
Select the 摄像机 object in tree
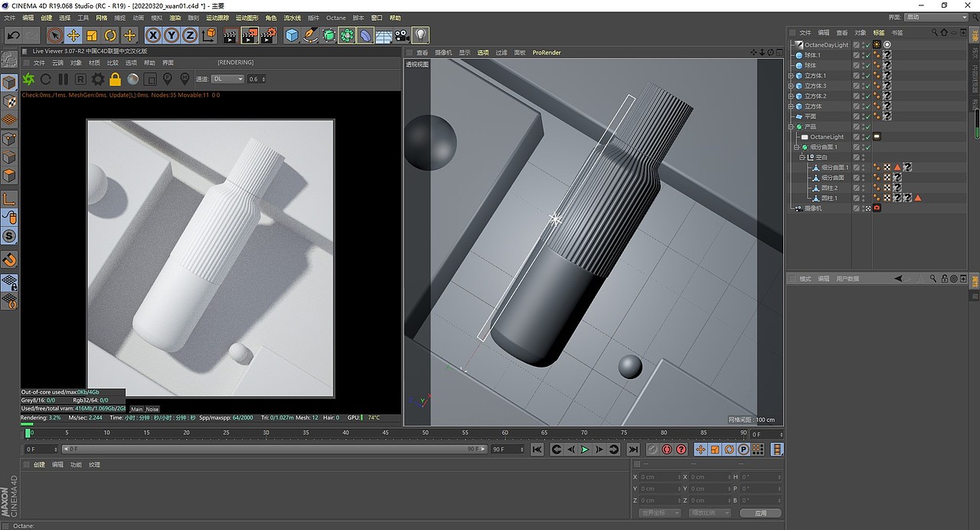click(x=813, y=208)
